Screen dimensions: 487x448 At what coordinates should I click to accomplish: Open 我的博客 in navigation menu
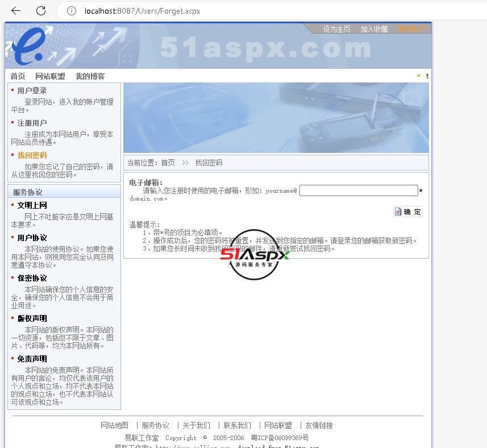(90, 76)
